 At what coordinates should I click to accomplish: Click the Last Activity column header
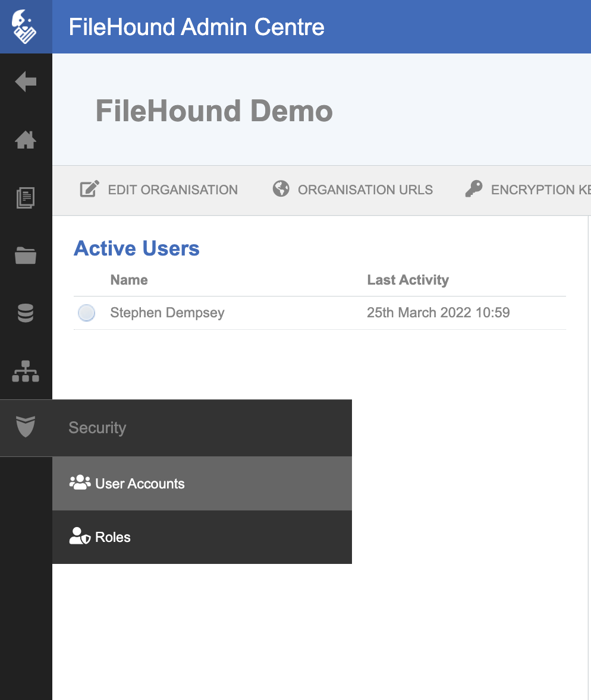pyautogui.click(x=408, y=280)
